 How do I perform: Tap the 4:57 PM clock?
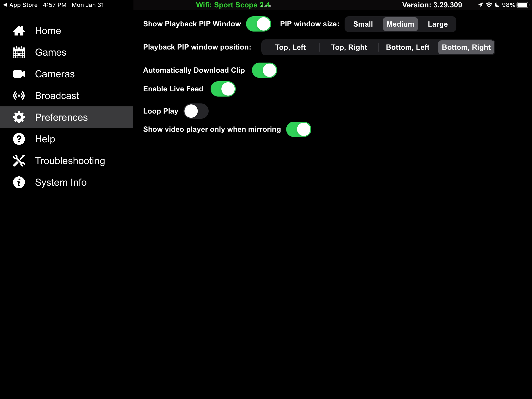pos(55,5)
